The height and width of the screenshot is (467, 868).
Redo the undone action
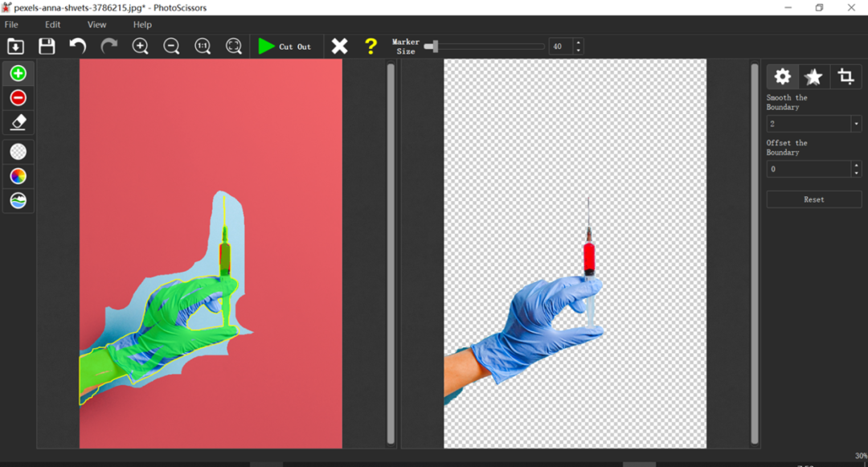coord(109,47)
